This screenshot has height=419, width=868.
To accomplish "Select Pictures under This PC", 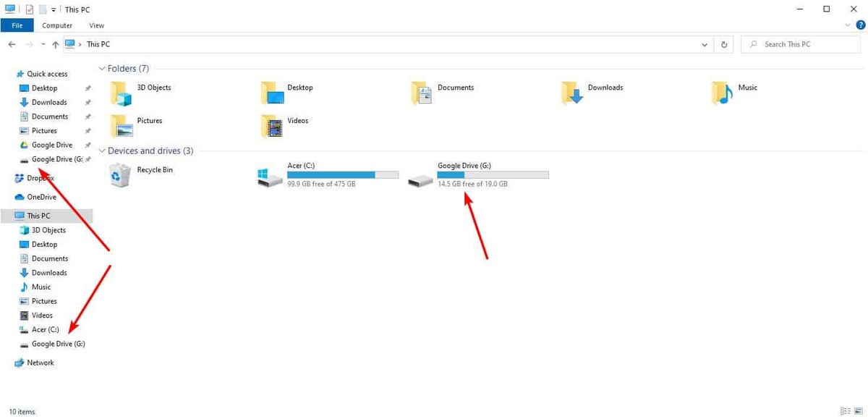I will [x=44, y=301].
